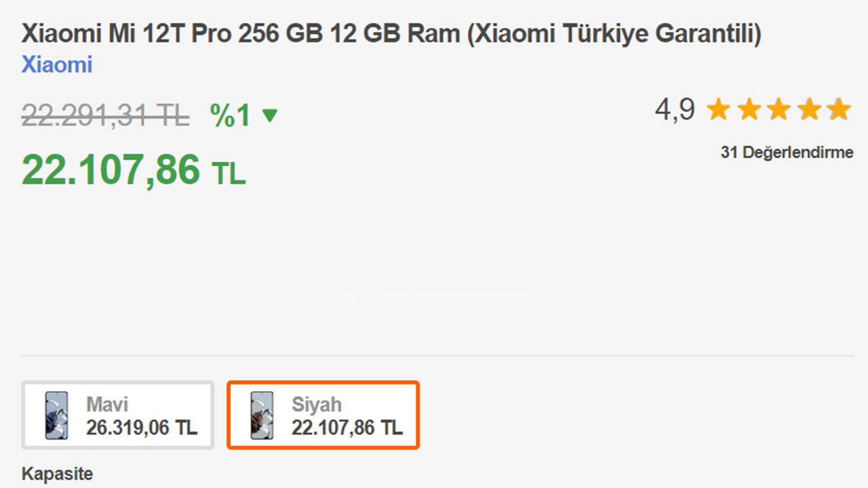Click the fifth partially filled star
Image resolution: width=868 pixels, height=488 pixels.
[839, 109]
